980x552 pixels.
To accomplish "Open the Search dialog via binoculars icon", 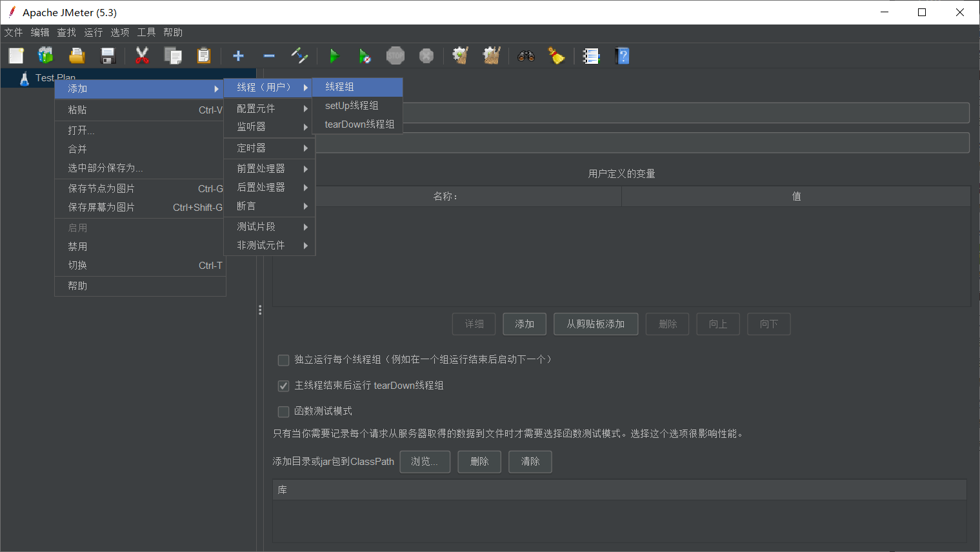I will click(526, 55).
